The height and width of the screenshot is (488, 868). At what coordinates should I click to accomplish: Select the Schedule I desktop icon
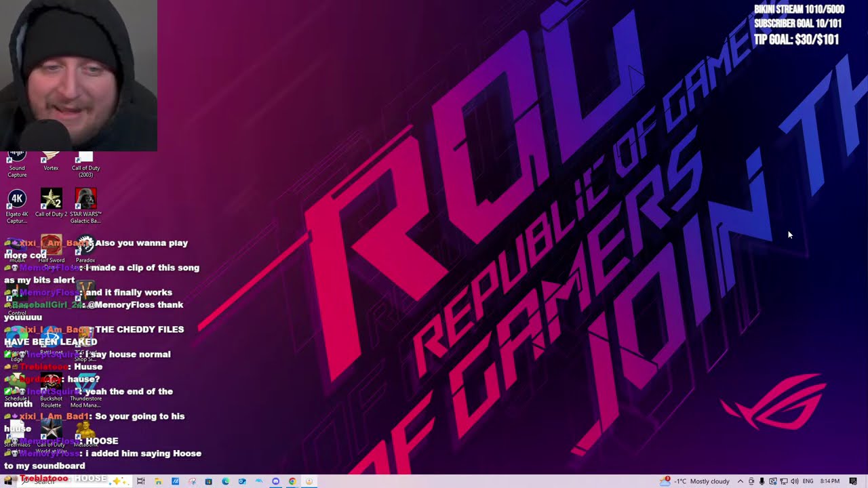tap(16, 388)
